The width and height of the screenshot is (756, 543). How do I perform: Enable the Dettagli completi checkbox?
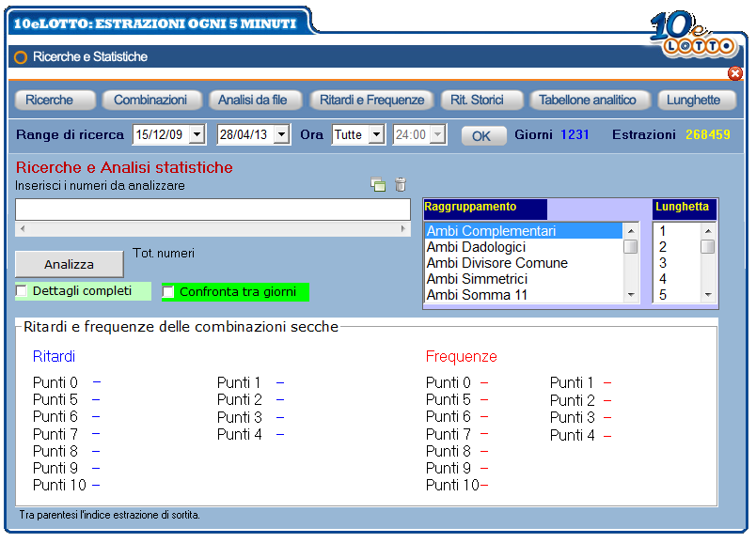pyautogui.click(x=22, y=291)
